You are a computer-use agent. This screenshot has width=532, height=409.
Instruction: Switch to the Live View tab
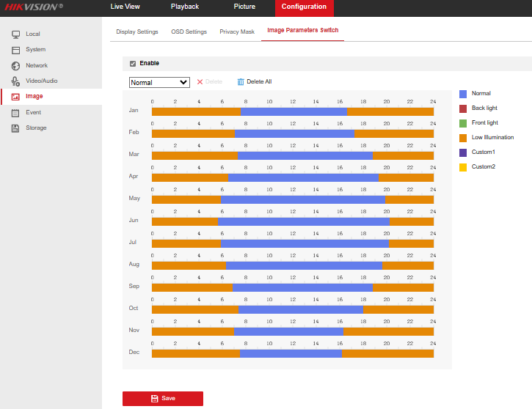click(125, 7)
